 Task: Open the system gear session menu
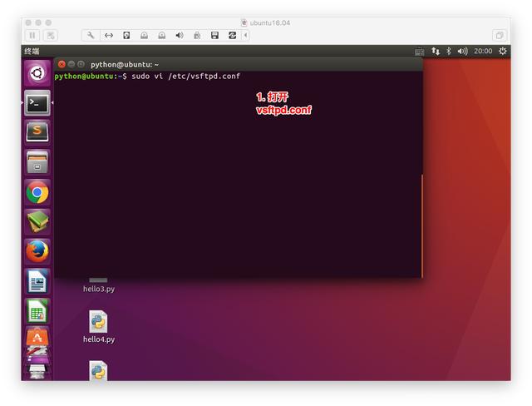point(502,52)
